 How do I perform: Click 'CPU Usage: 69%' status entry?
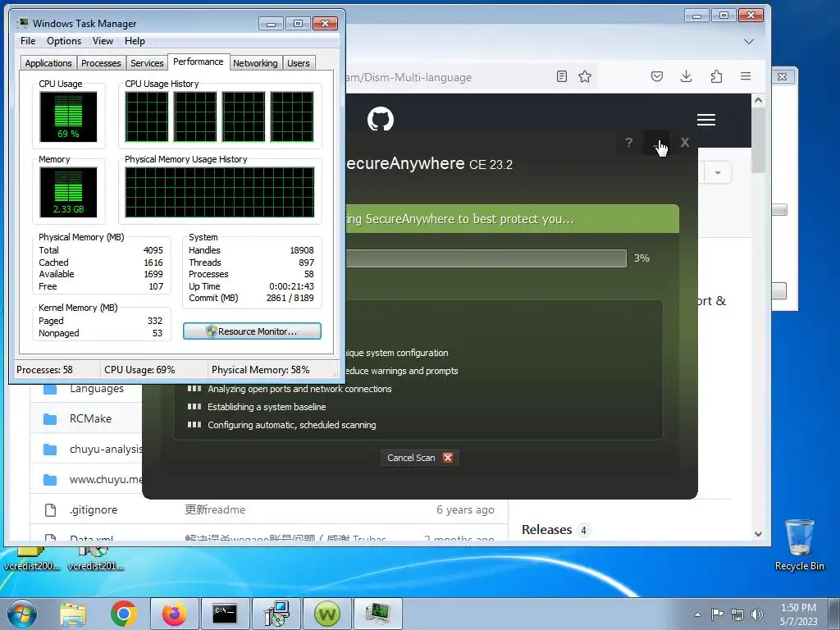coord(139,370)
